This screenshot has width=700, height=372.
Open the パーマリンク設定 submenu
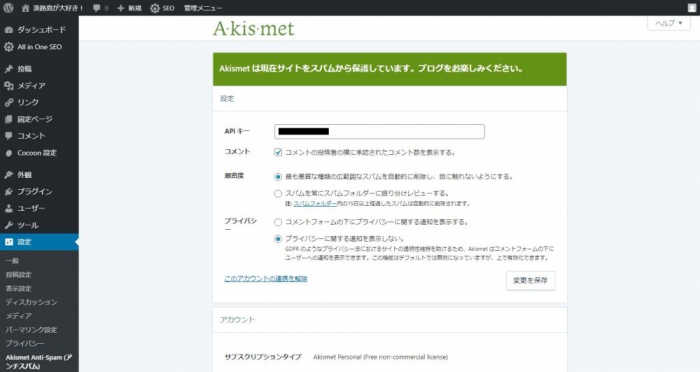[x=31, y=330]
